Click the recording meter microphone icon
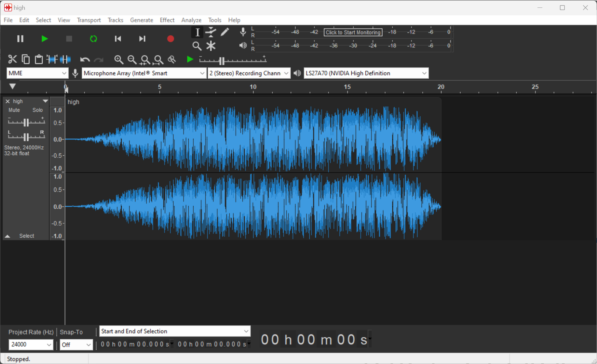 243,32
